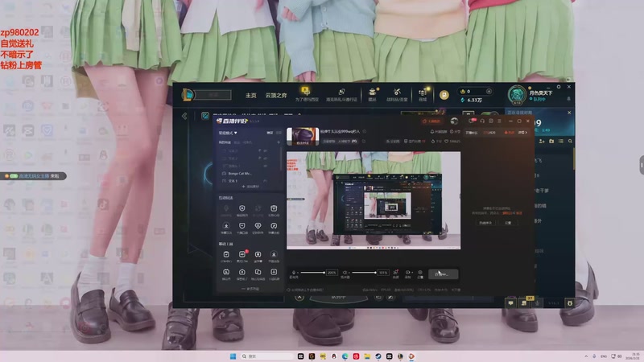Open the 战利品 loot icon

pos(397,94)
